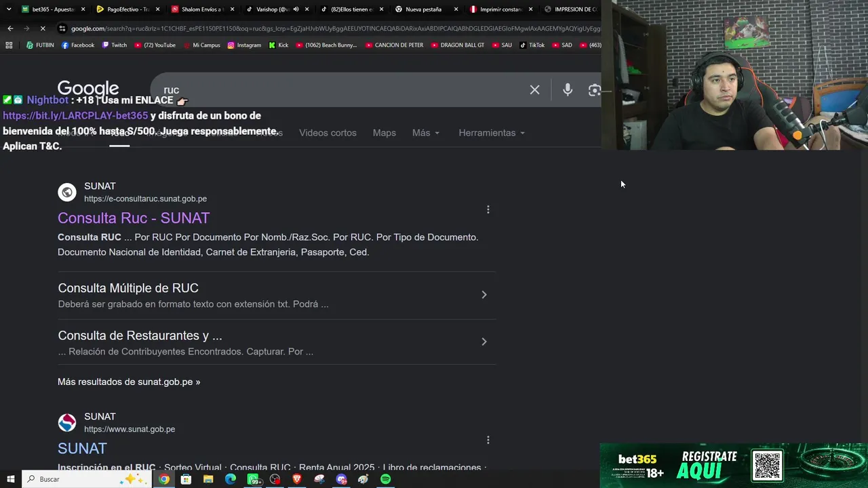Expand the Consulta Múltiple de RUC row
Screen dimensions: 868x488
pyautogui.click(x=277, y=296)
